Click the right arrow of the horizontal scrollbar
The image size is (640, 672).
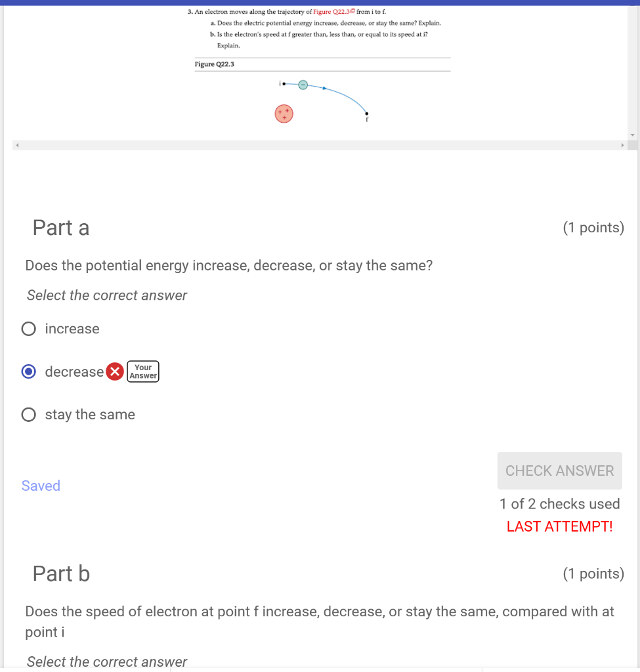[622, 145]
